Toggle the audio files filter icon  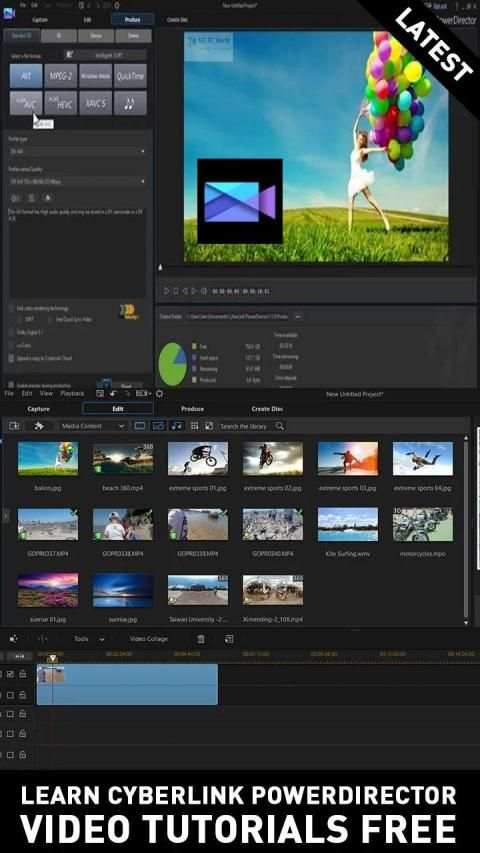[x=177, y=426]
